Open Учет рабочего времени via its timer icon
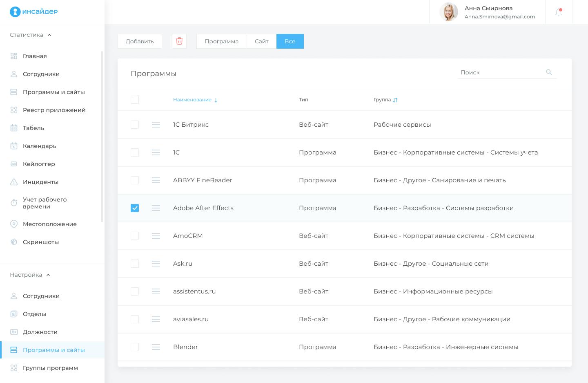The width and height of the screenshot is (588, 383). (x=14, y=203)
